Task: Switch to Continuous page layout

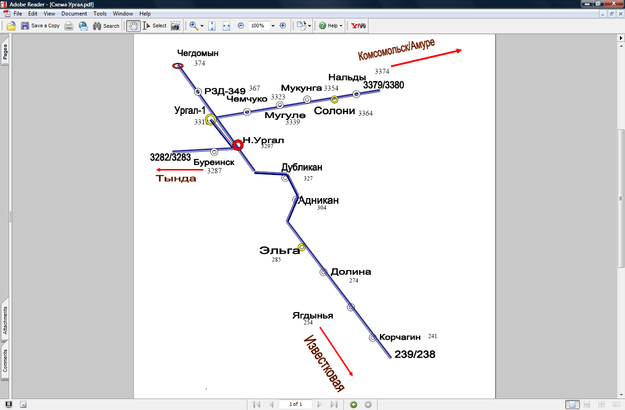Action: coord(587,405)
